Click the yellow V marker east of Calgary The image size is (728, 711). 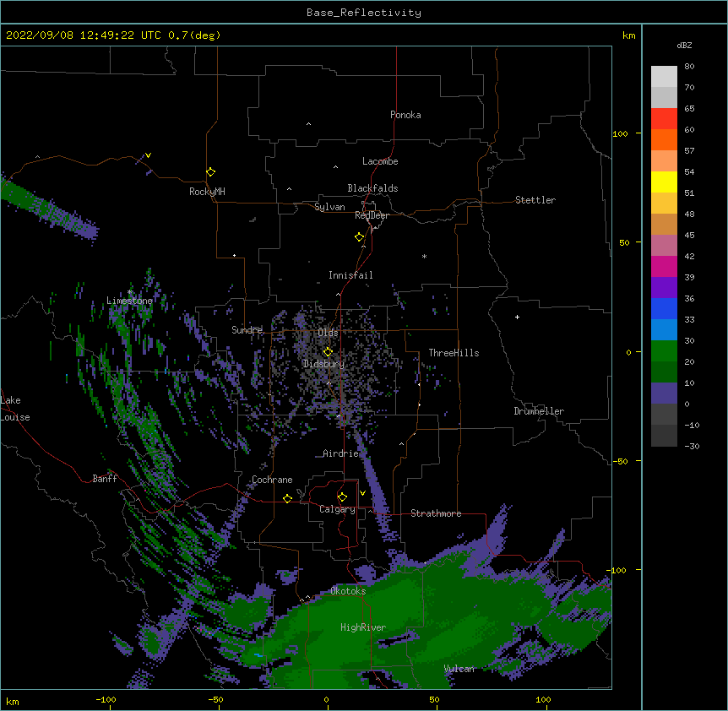point(362,493)
